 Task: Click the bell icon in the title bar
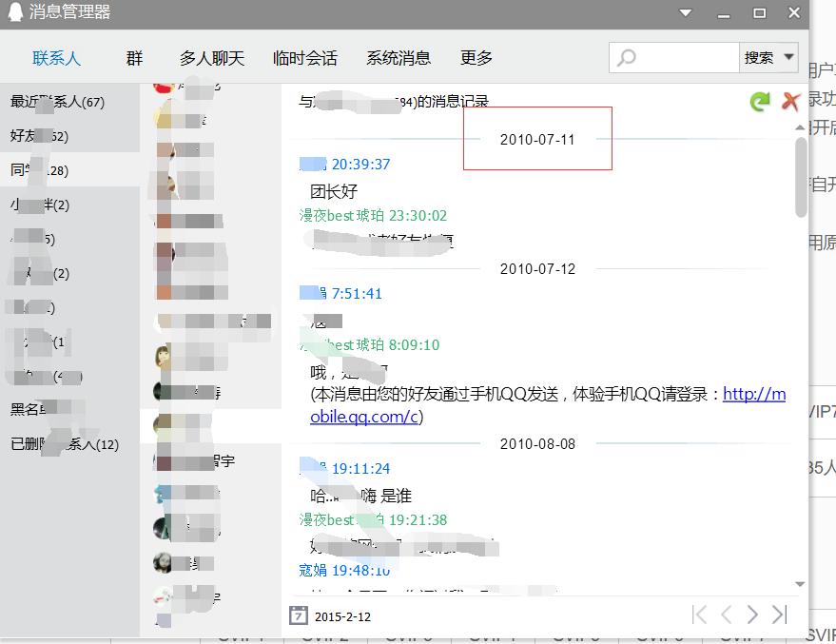(13, 12)
